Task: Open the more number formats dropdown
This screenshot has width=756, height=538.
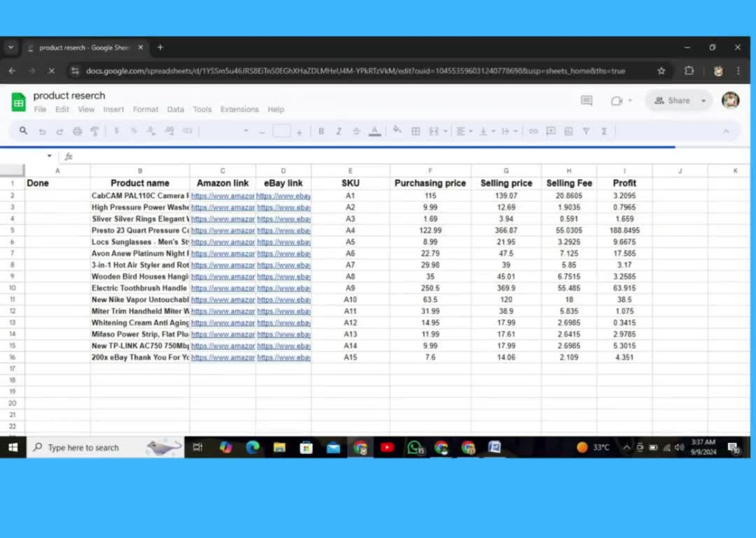Action: [187, 131]
